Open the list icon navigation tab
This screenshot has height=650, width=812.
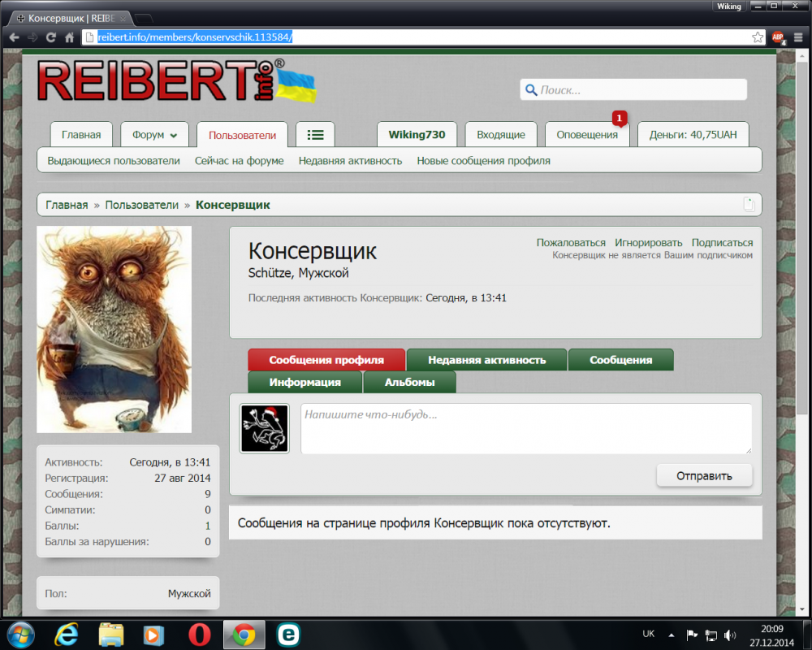(x=315, y=135)
